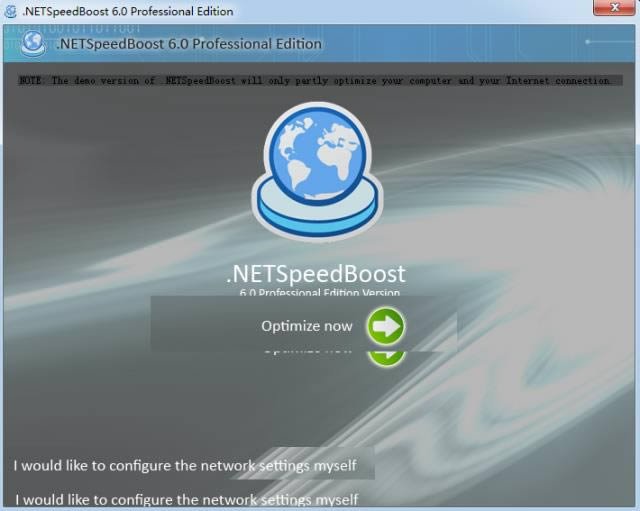Click the 6.0 Professional Edition Version subtitle
Image resolution: width=640 pixels, height=511 pixels.
(320, 293)
